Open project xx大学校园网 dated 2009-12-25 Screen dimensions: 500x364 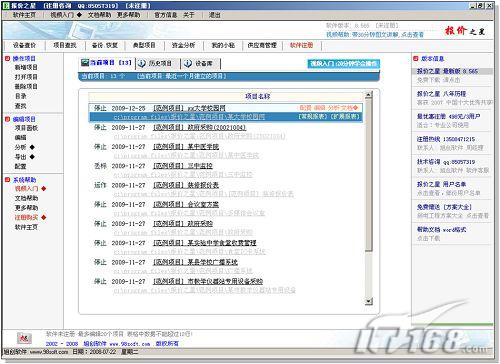[189, 108]
